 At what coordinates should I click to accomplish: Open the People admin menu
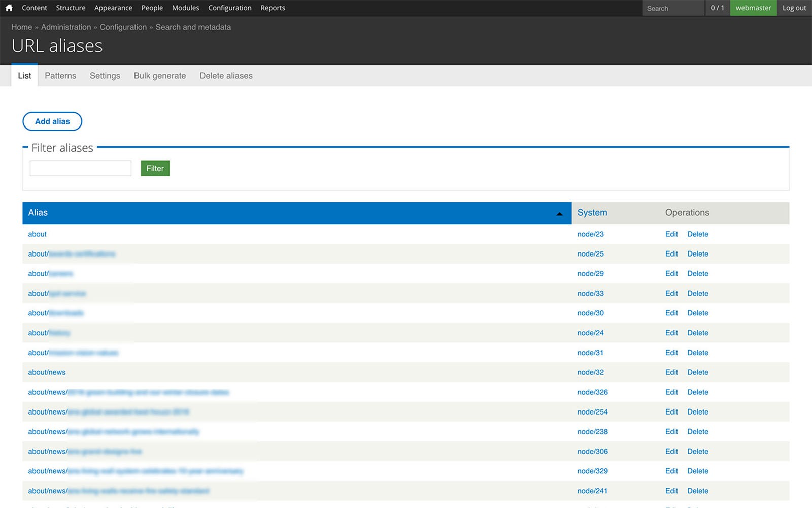tap(152, 8)
